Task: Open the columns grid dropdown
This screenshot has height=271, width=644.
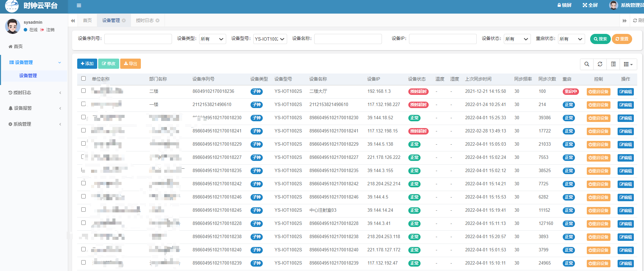Action: click(x=628, y=64)
